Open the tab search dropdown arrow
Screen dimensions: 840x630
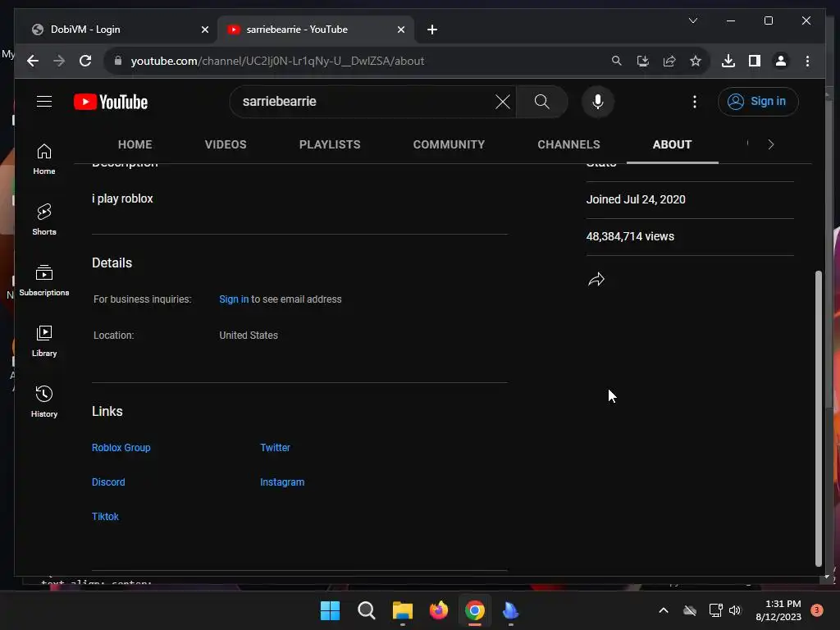pyautogui.click(x=692, y=21)
